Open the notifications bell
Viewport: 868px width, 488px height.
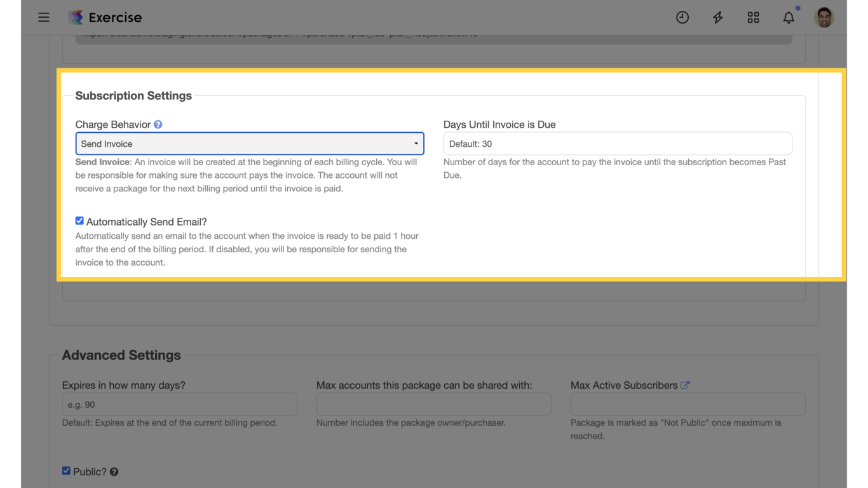pos(789,17)
